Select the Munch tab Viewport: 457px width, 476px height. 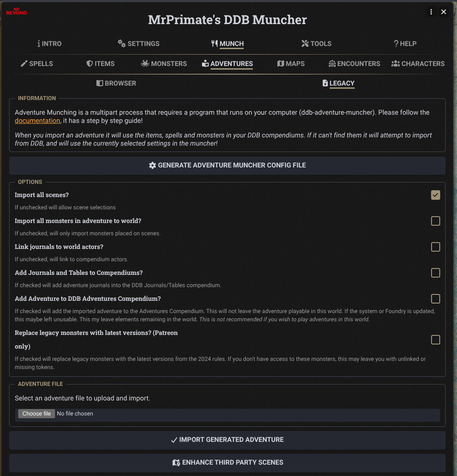(227, 44)
